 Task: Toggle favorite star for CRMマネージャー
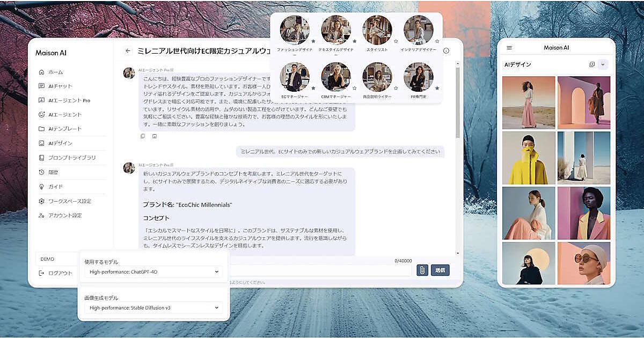tap(355, 87)
